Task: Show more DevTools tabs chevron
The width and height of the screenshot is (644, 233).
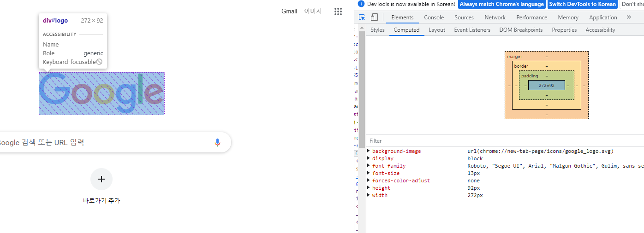Action: tap(629, 17)
